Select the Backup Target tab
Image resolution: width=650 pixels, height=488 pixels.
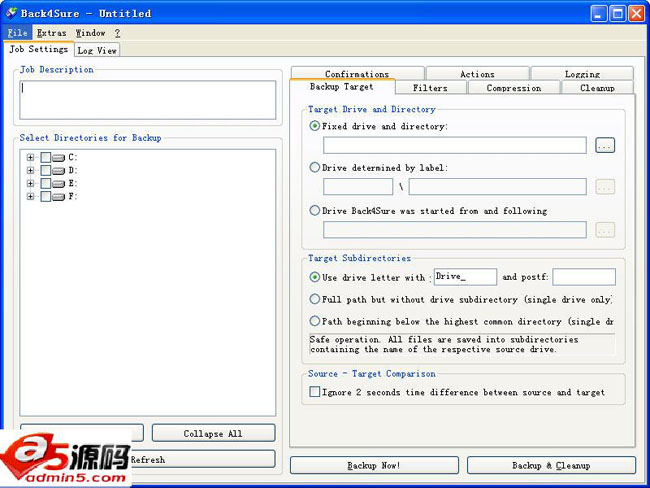point(342,86)
